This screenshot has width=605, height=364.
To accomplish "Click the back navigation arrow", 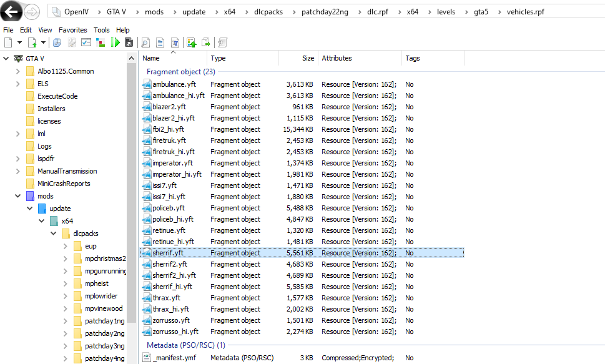I will [x=11, y=12].
